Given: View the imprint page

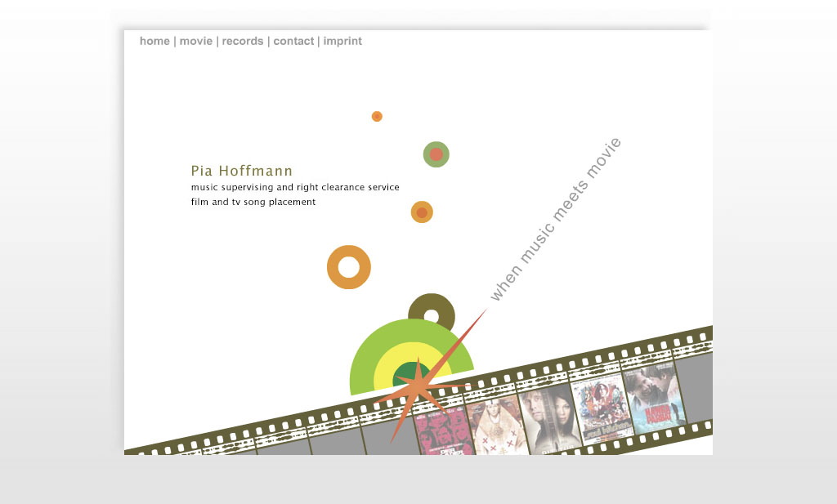Looking at the screenshot, I should point(342,41).
